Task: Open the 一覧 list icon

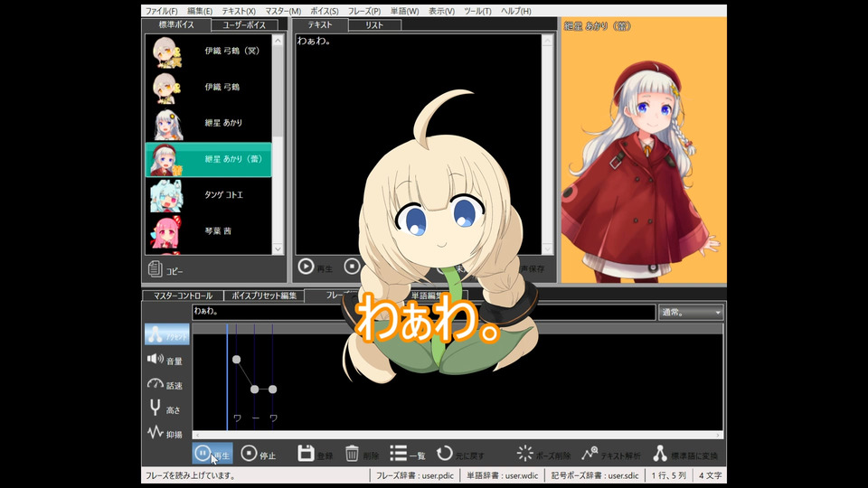Action: [398, 453]
